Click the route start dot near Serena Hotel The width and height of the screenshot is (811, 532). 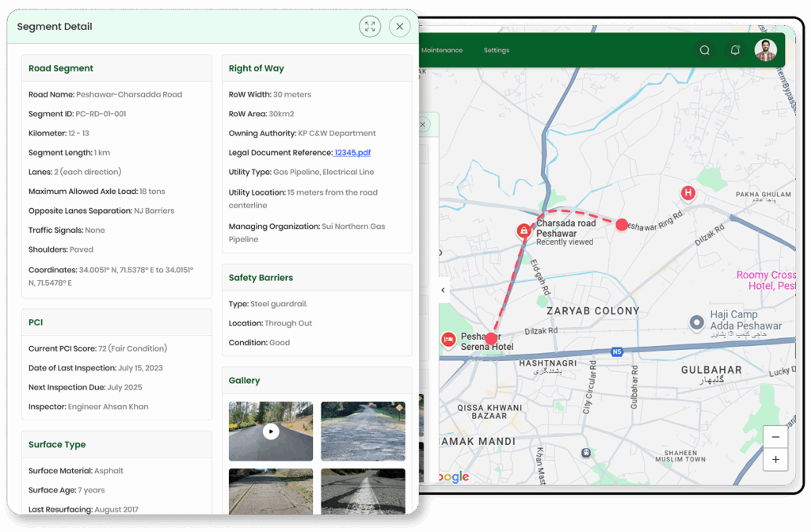pyautogui.click(x=491, y=339)
